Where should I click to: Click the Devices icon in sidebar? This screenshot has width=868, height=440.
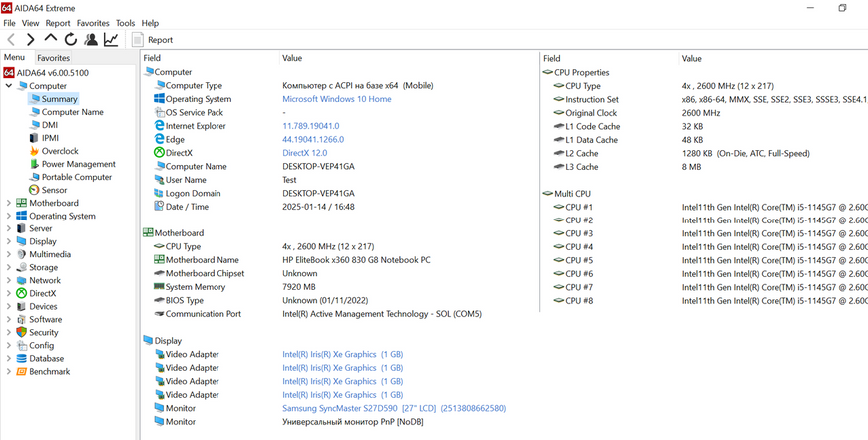[22, 306]
